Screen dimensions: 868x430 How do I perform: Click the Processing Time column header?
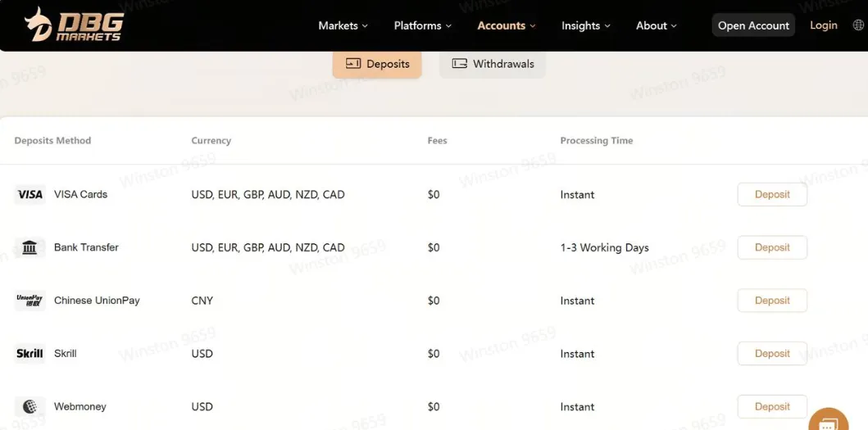(x=596, y=141)
